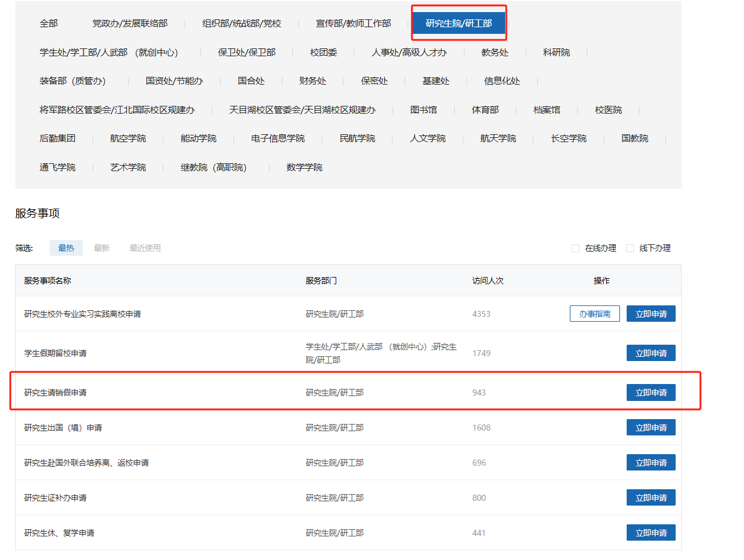Select the 研究生院/研工部 department tab
Viewport: 744px width, 560px height.
click(x=458, y=24)
